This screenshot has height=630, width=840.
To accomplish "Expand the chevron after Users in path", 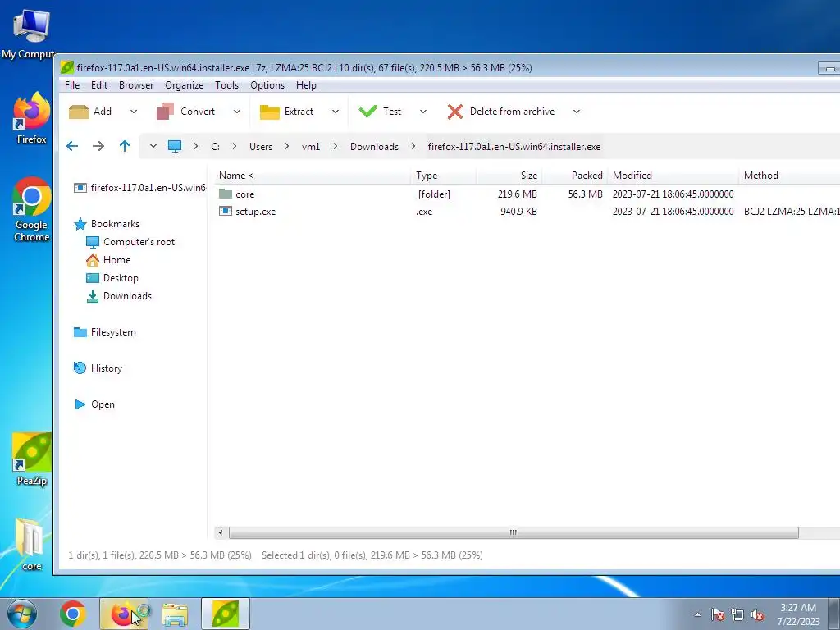I will [287, 146].
